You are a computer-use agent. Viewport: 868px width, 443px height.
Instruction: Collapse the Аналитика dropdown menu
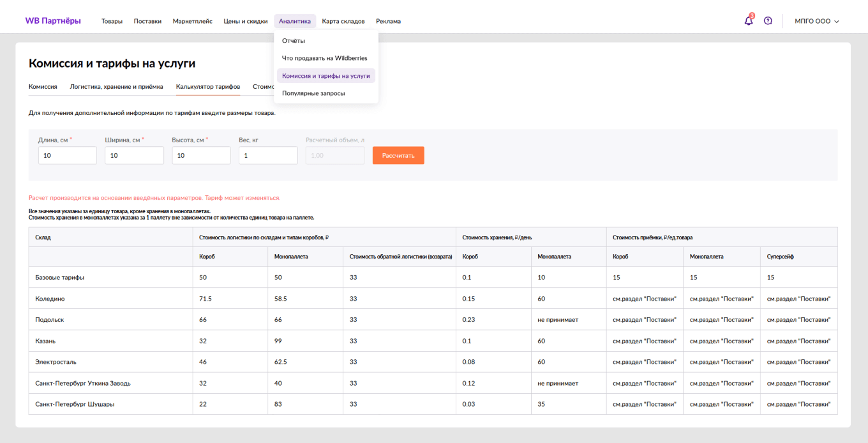(295, 21)
